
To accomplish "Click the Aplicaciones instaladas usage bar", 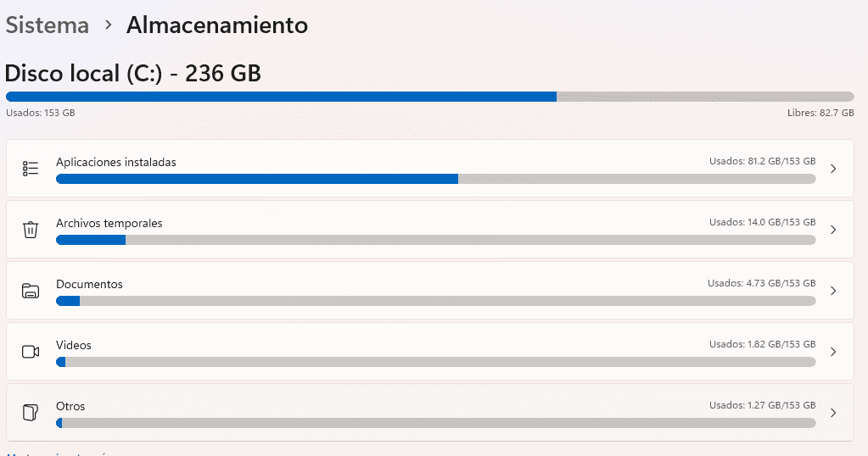I will pos(435,179).
